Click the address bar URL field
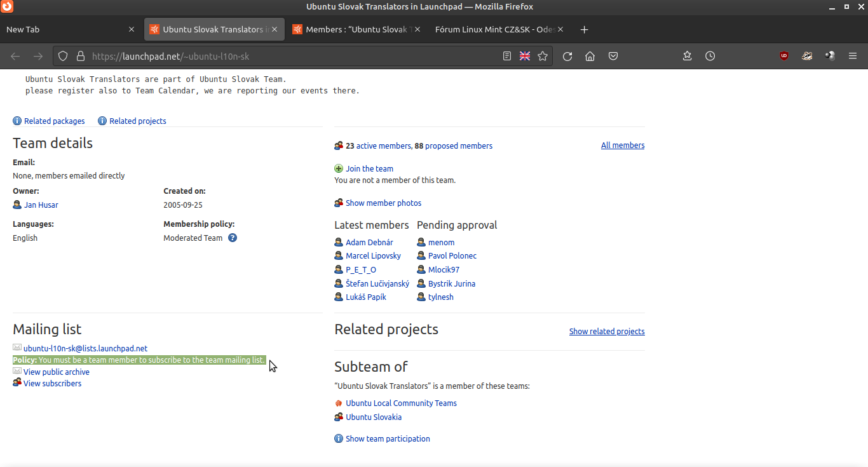The width and height of the screenshot is (868, 467). click(286, 56)
